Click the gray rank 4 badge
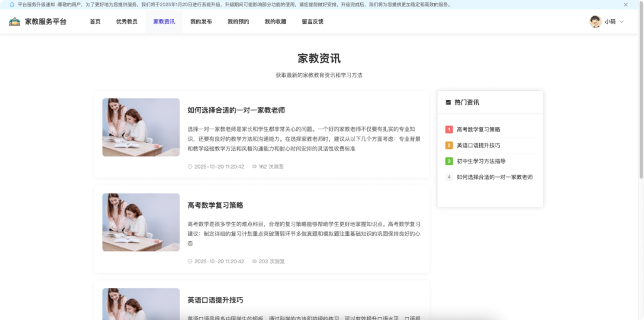Image resolution: width=644 pixels, height=320 pixels. (449, 177)
